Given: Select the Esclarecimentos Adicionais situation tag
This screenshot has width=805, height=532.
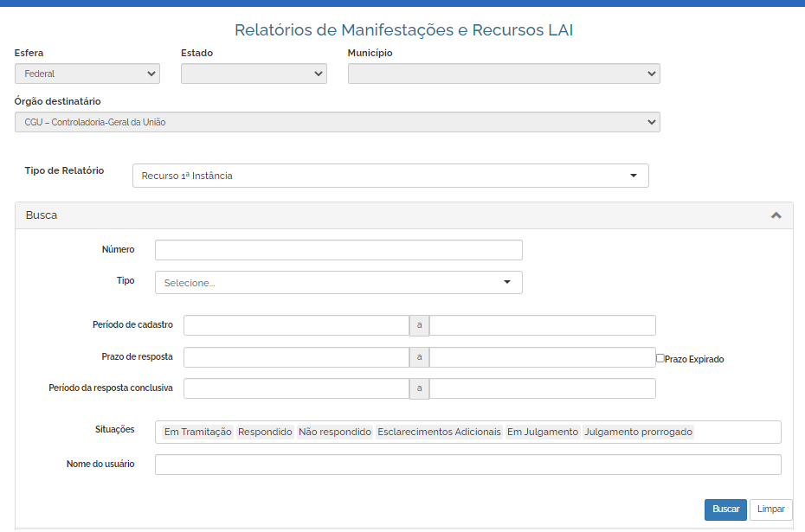Looking at the screenshot, I should [439, 432].
